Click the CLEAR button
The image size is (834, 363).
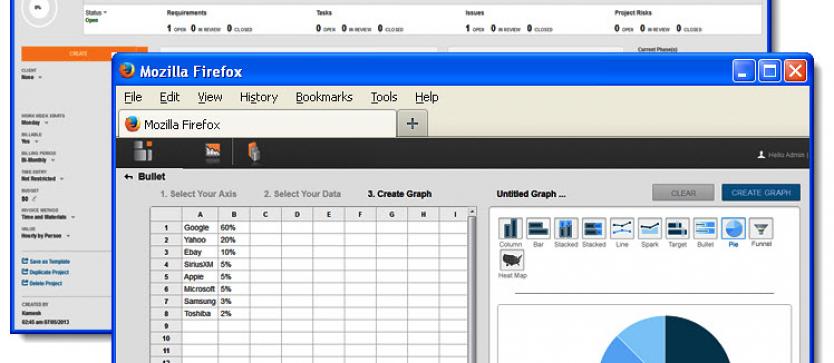click(683, 193)
